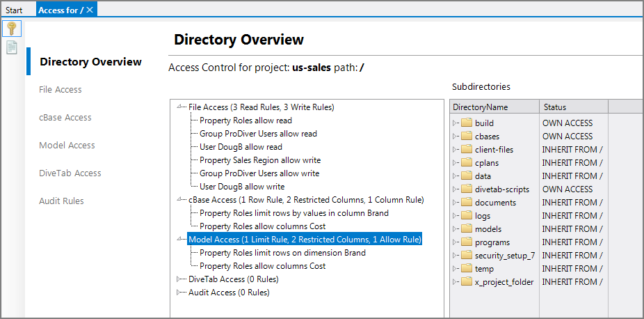Collapse the Model Access tree node
The width and height of the screenshot is (644, 319).
pos(179,240)
